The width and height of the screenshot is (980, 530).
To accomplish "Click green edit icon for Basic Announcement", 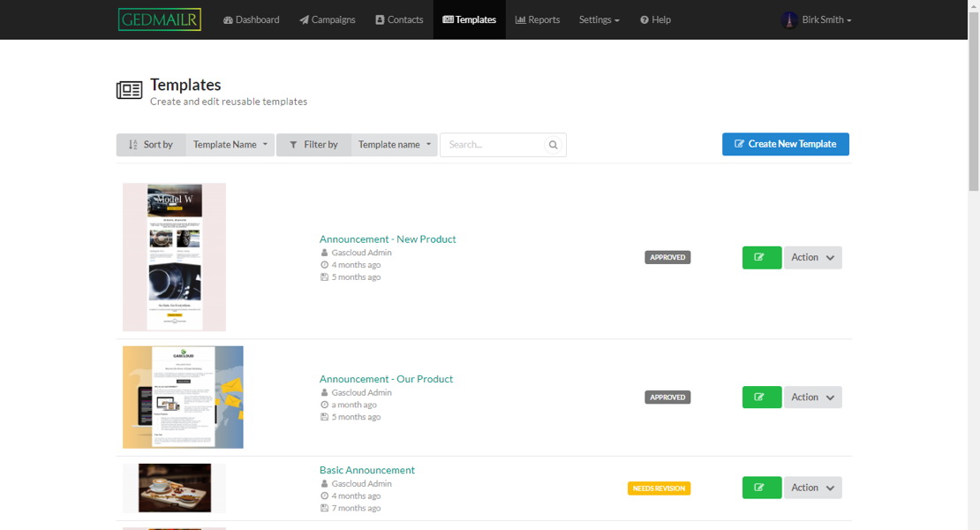I will [x=761, y=488].
